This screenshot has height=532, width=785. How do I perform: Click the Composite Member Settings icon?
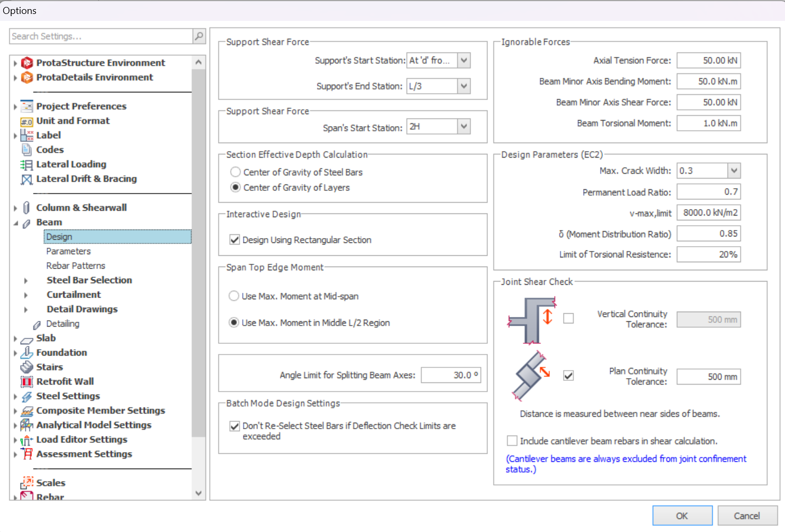tap(27, 411)
